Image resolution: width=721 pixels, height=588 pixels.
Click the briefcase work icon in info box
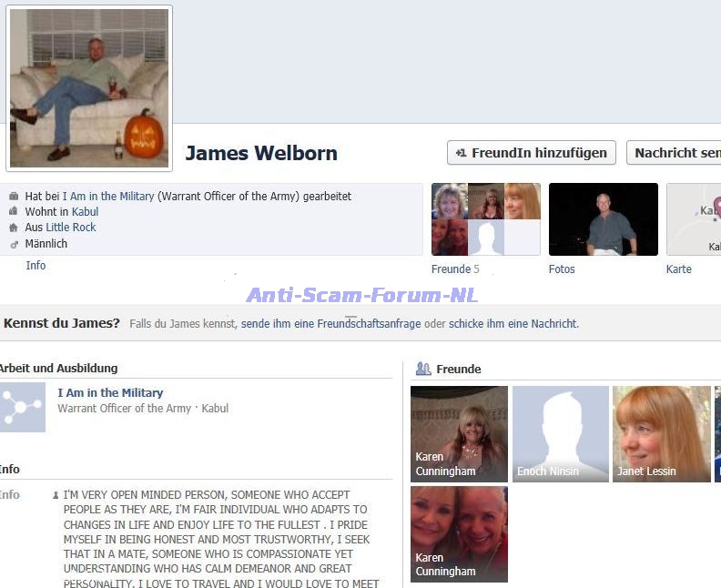tap(14, 197)
